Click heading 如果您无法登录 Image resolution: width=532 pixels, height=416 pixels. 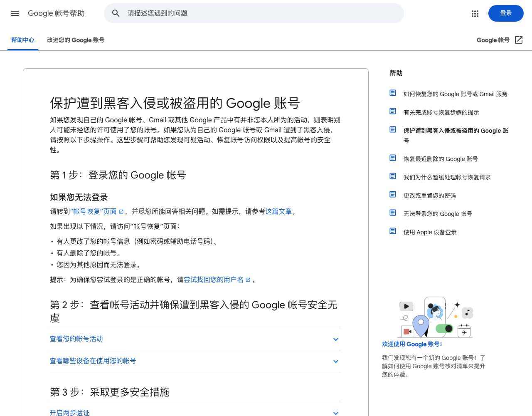pos(79,197)
